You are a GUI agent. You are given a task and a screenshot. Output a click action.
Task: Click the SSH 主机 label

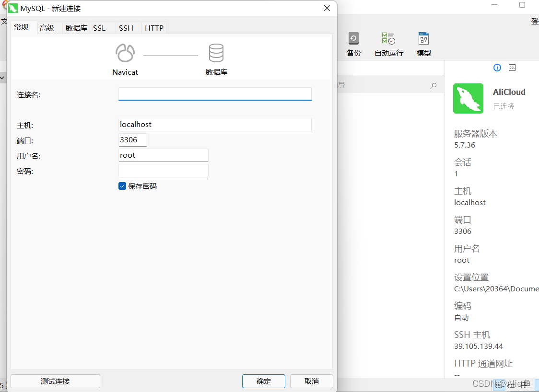472,334
